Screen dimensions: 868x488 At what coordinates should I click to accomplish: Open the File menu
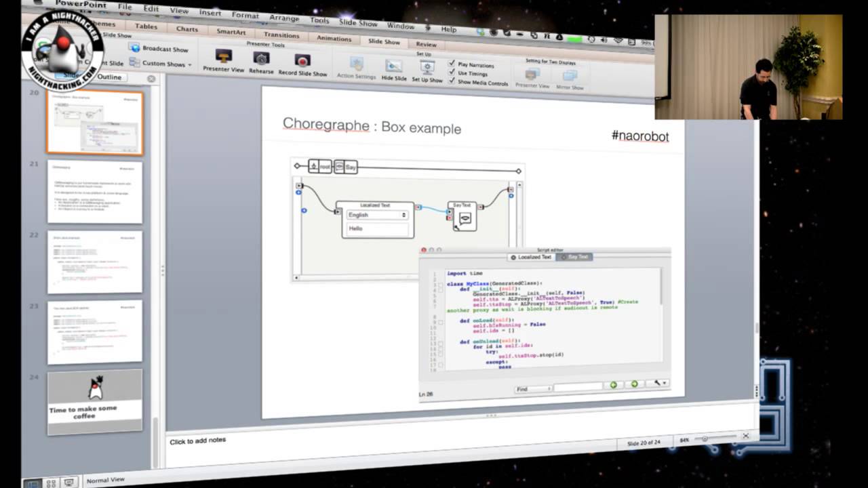[125, 6]
